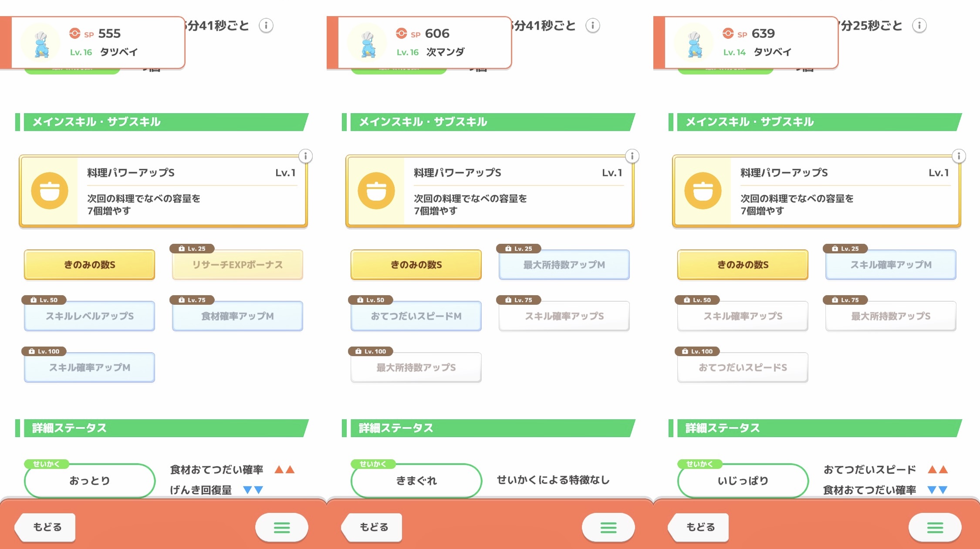
Task: Choose the 最大所持数アップM sub skill
Action: pos(564,265)
